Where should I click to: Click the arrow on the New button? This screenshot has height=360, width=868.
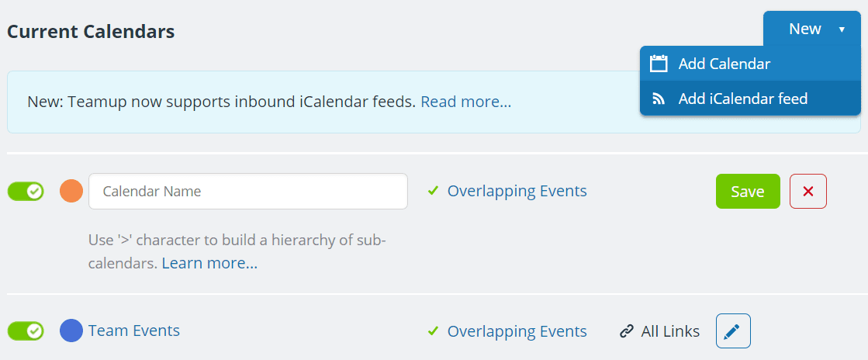tap(842, 29)
